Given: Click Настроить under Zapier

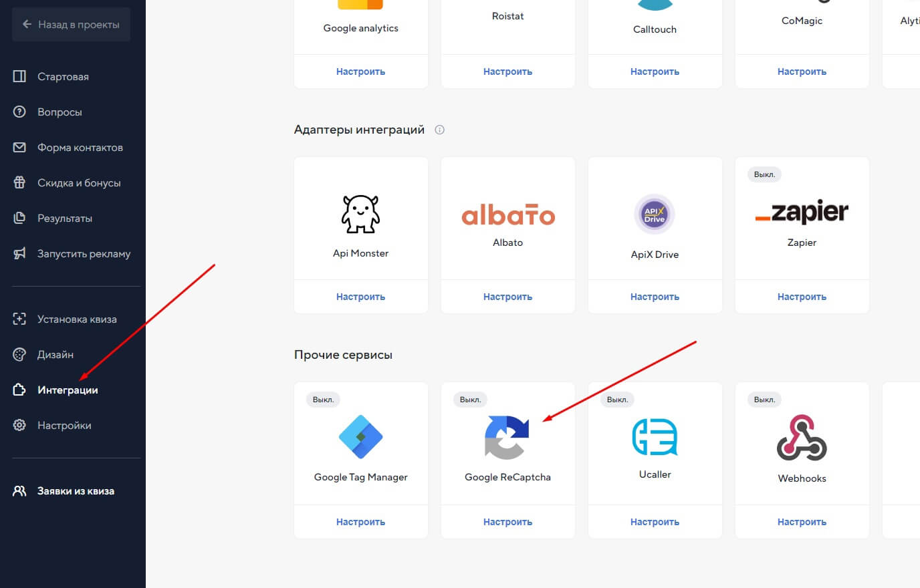Looking at the screenshot, I should pyautogui.click(x=802, y=297).
